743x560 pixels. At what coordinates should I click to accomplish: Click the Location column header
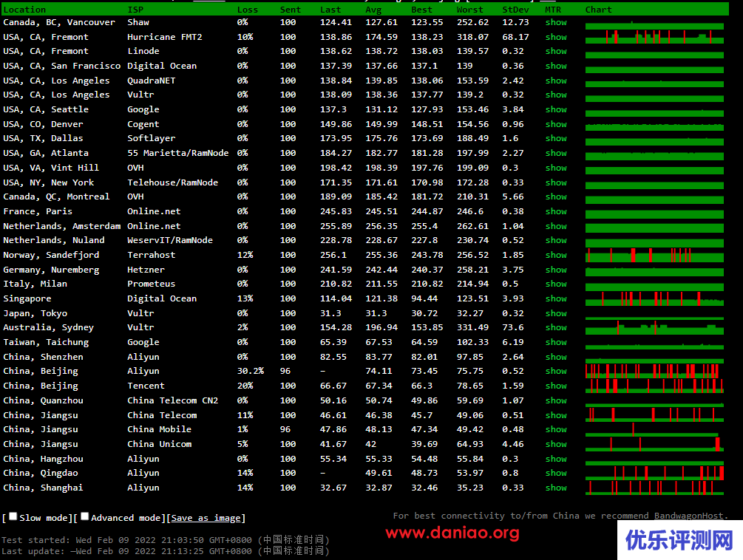click(24, 10)
